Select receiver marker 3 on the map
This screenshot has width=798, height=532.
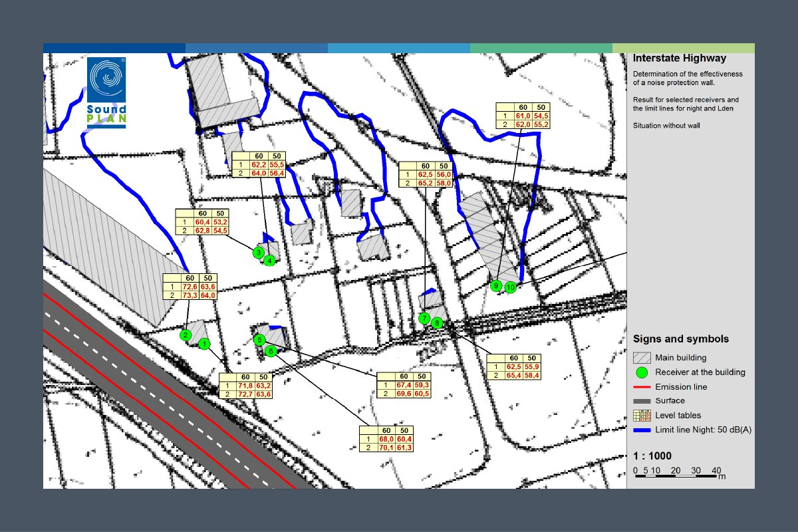point(258,253)
